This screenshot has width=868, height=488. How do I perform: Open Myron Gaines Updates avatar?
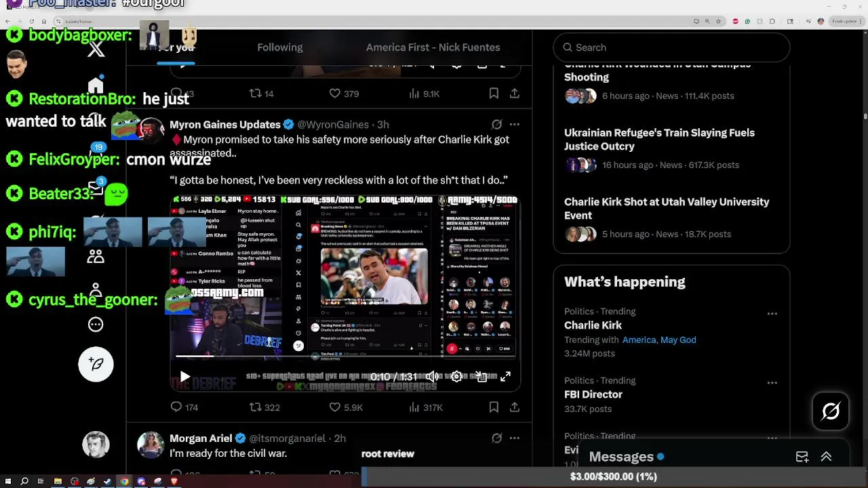[151, 130]
